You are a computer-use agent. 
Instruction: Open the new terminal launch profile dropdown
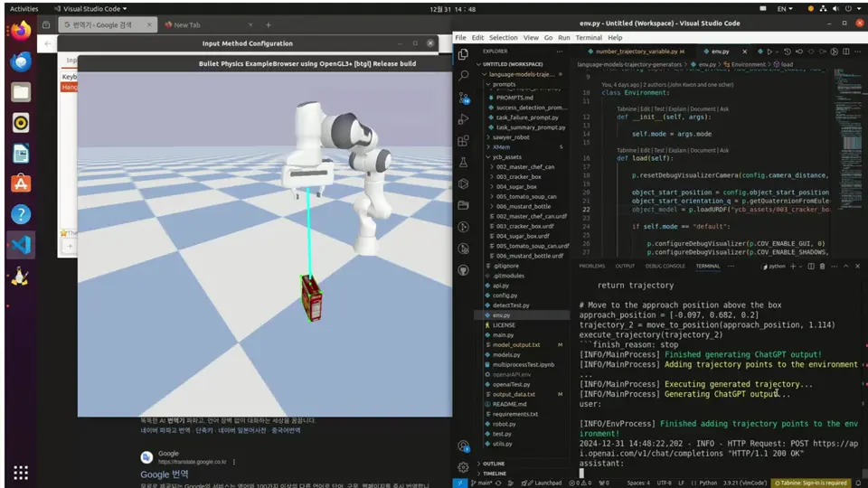tap(800, 266)
